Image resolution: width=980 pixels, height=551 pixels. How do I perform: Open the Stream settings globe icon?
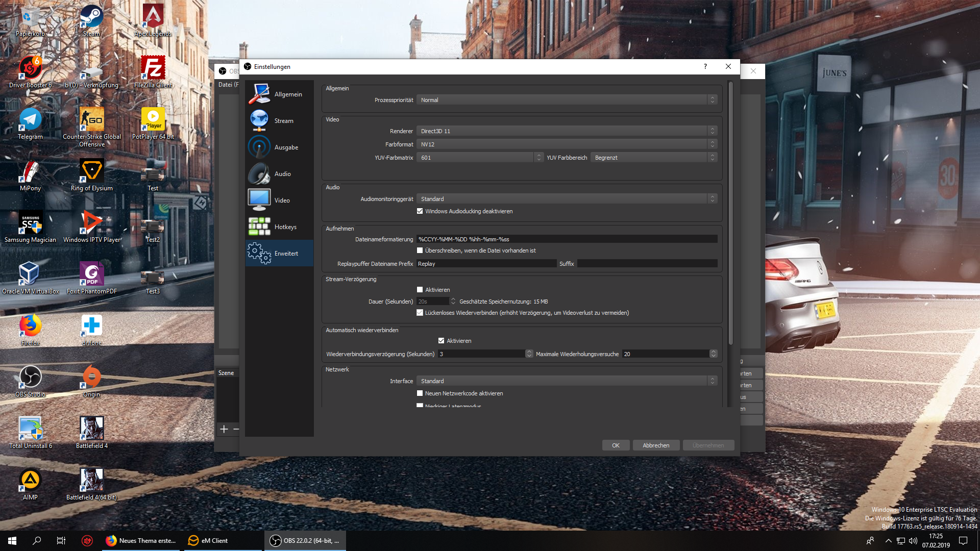(x=259, y=120)
